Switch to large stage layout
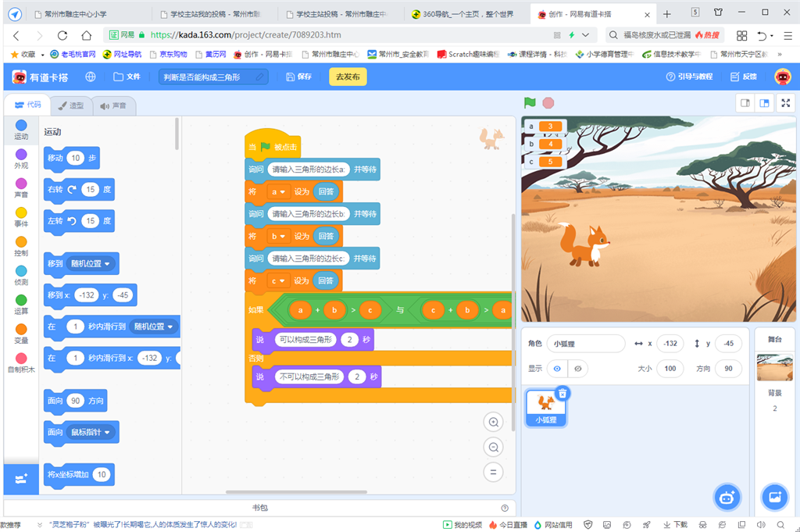This screenshot has width=800, height=532. coord(764,103)
